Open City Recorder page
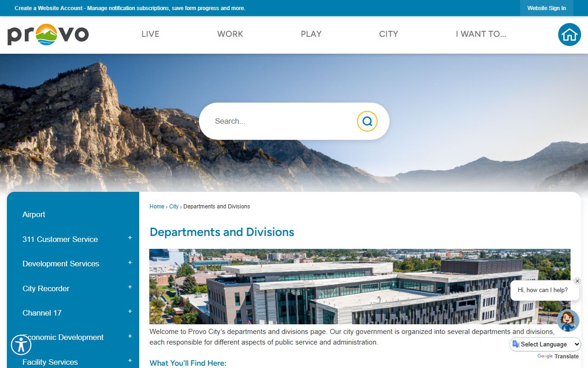The height and width of the screenshot is (368, 588). click(46, 288)
